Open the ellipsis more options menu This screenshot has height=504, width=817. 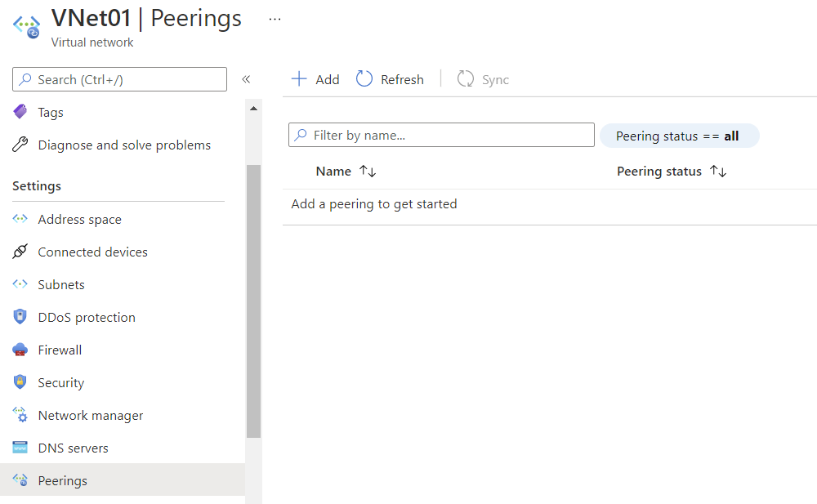[275, 20]
